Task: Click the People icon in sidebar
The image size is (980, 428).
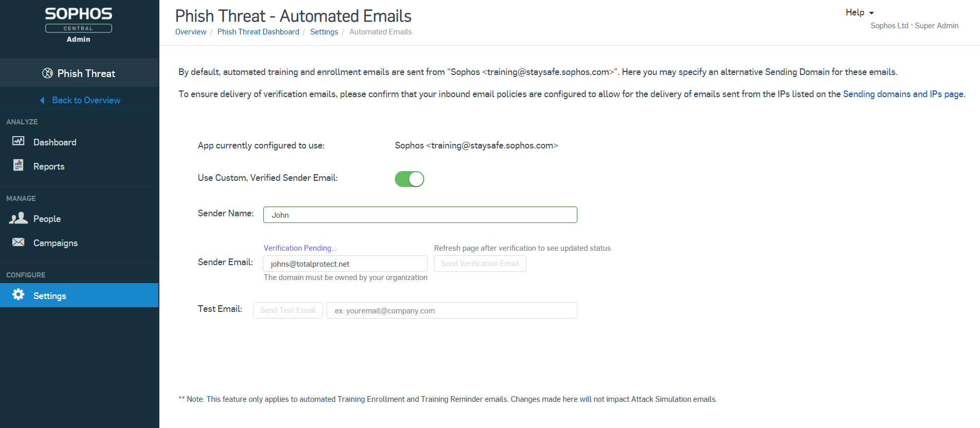Action: (x=19, y=218)
